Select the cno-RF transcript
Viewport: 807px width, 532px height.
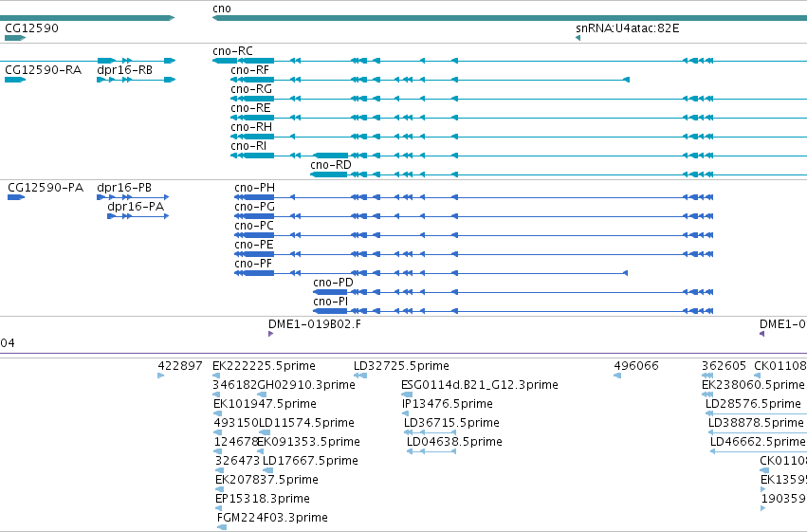pyautogui.click(x=431, y=80)
